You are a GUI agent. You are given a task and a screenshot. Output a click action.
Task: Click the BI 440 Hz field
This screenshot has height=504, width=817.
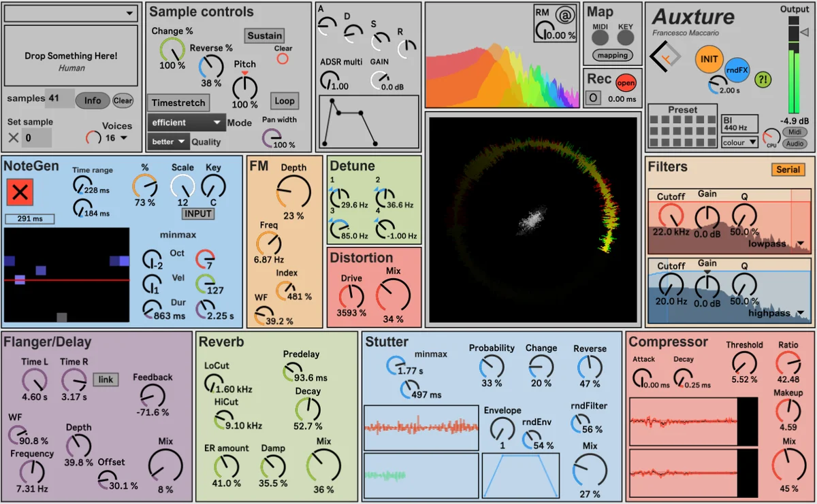[740, 123]
